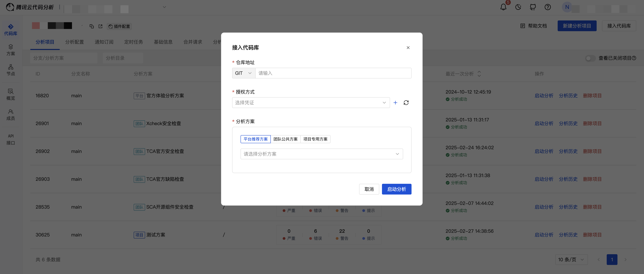Open 概览 in the sidebar
The image size is (644, 274).
point(11,95)
